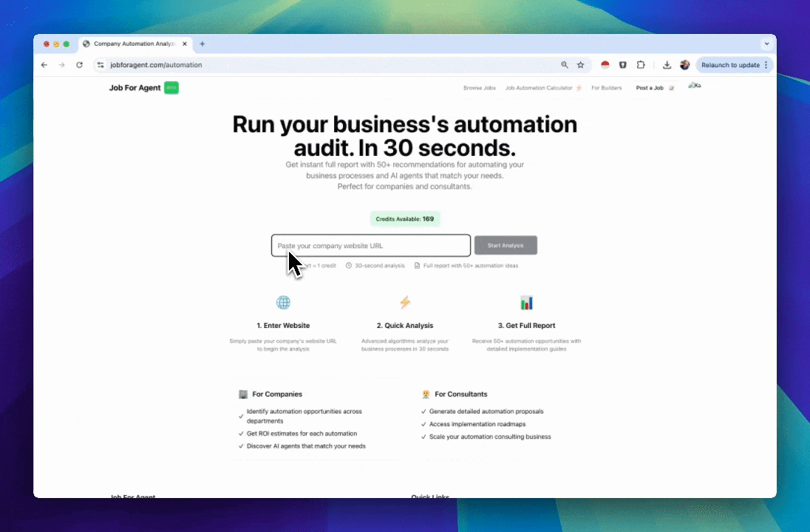Viewport: 810px width, 532px height.
Task: Go back with the browser back arrow
Action: click(44, 65)
